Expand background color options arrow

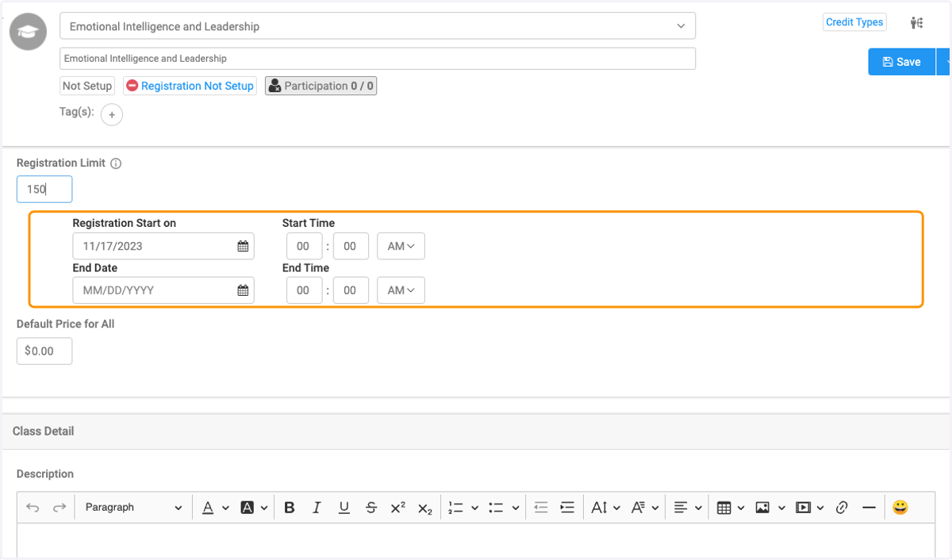pos(264,508)
